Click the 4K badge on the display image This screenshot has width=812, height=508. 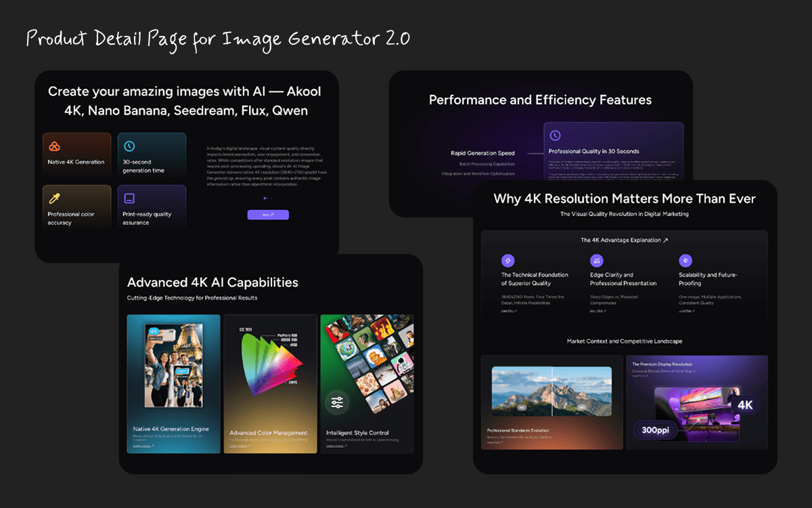click(x=745, y=405)
